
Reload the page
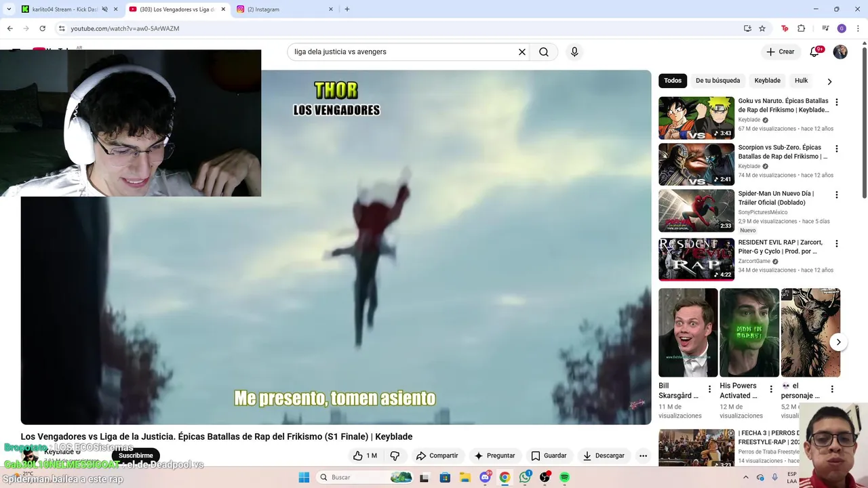[42, 28]
